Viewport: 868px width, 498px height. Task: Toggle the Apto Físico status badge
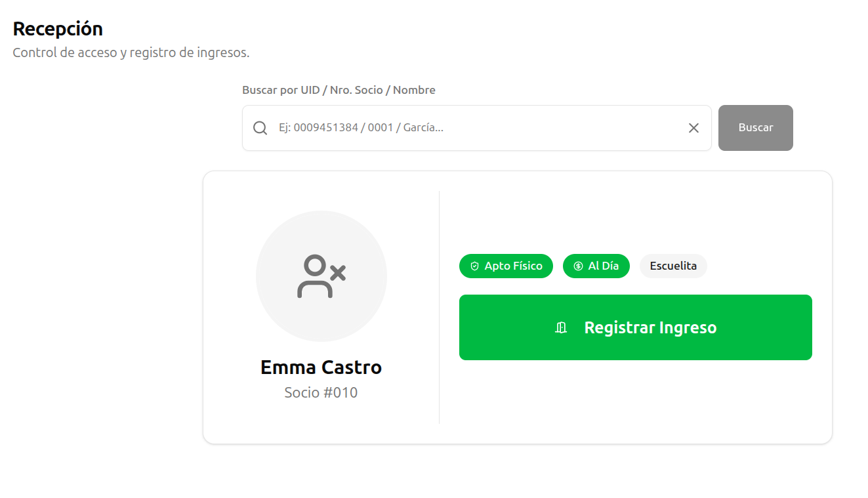click(506, 266)
